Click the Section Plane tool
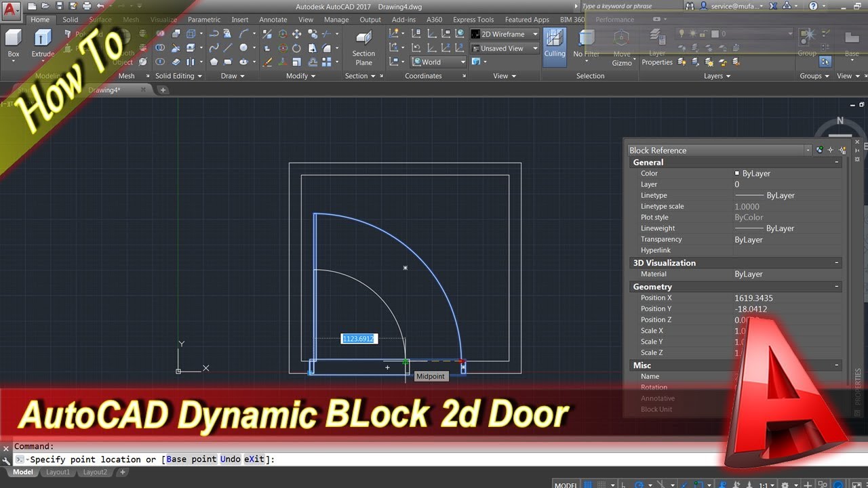 (x=363, y=47)
